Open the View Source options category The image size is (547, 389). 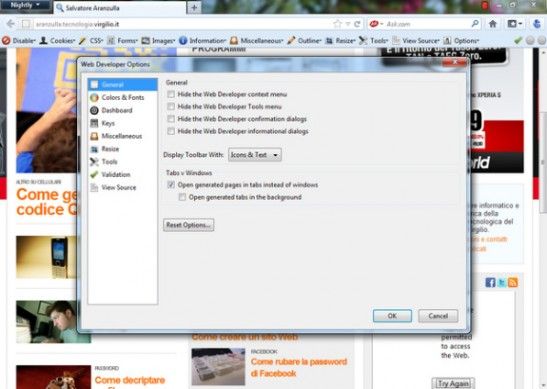122,187
